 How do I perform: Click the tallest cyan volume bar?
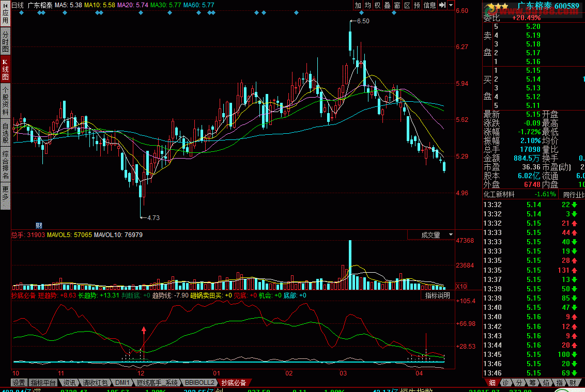[350, 265]
